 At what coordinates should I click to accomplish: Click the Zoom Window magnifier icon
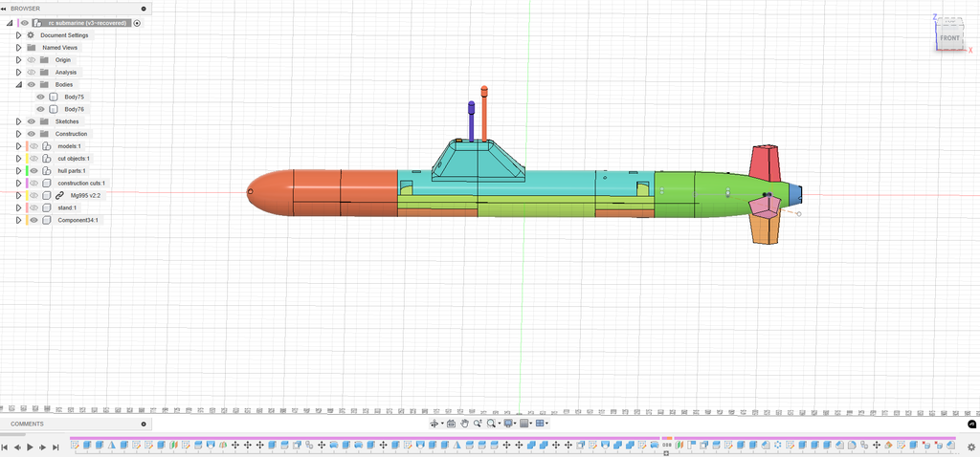491,424
